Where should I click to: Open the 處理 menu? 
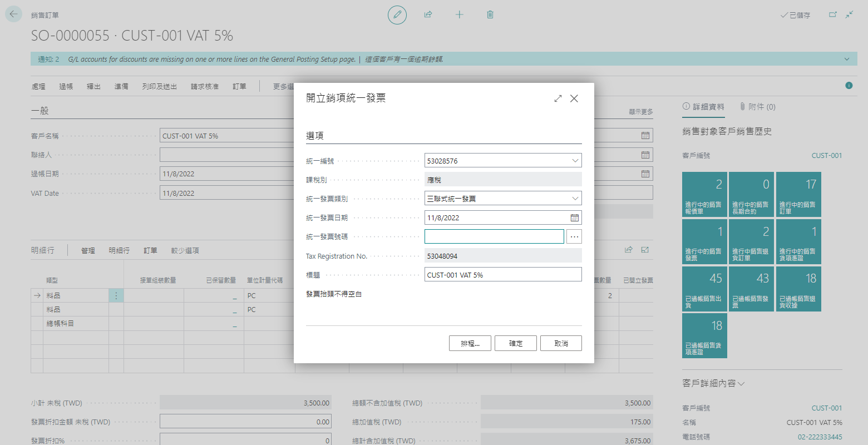pyautogui.click(x=38, y=87)
